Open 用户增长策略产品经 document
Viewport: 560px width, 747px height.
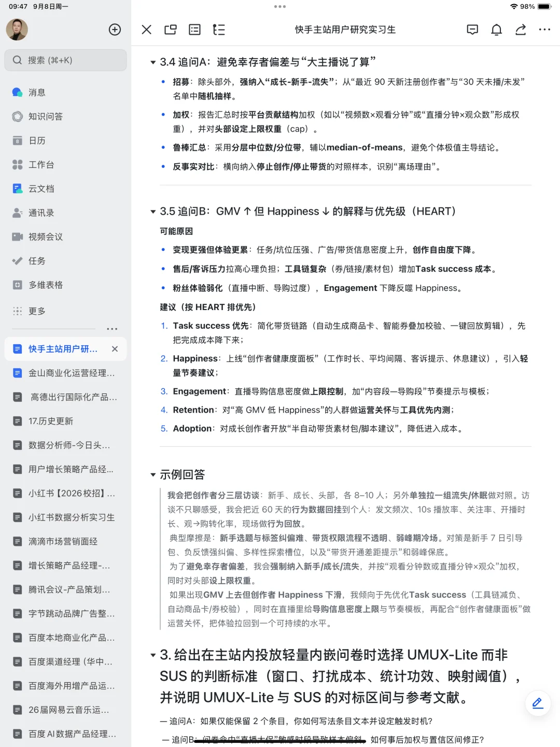tap(65, 469)
